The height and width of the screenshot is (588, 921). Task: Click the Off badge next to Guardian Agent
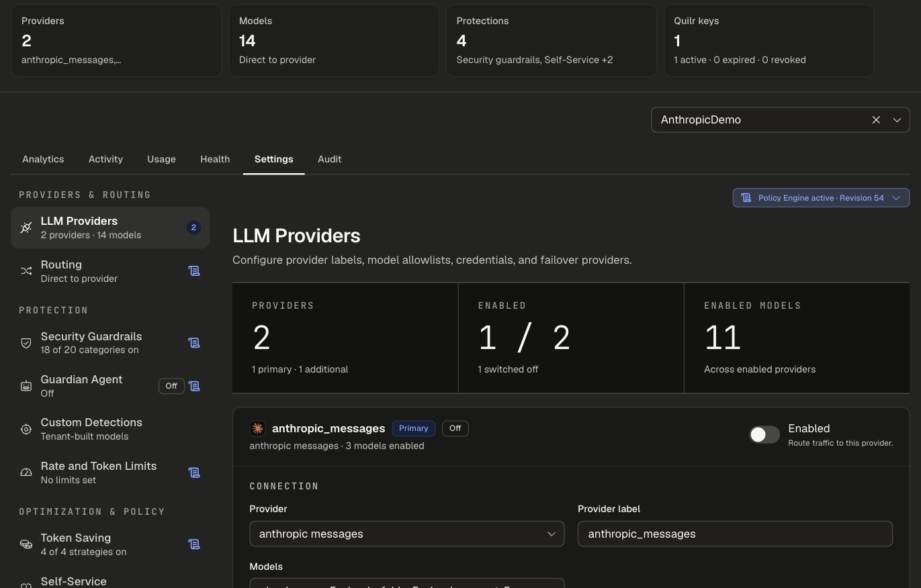pos(171,386)
